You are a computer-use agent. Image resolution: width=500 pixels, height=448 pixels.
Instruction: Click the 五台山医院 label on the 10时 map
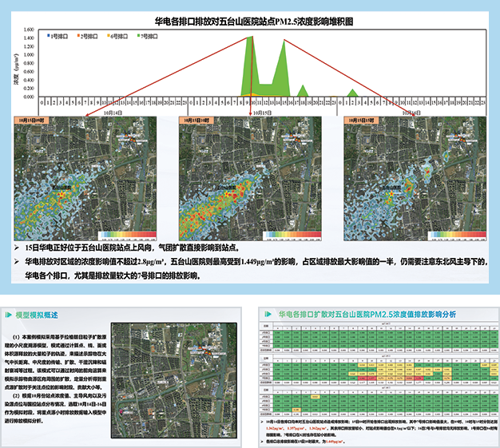pos(227,188)
